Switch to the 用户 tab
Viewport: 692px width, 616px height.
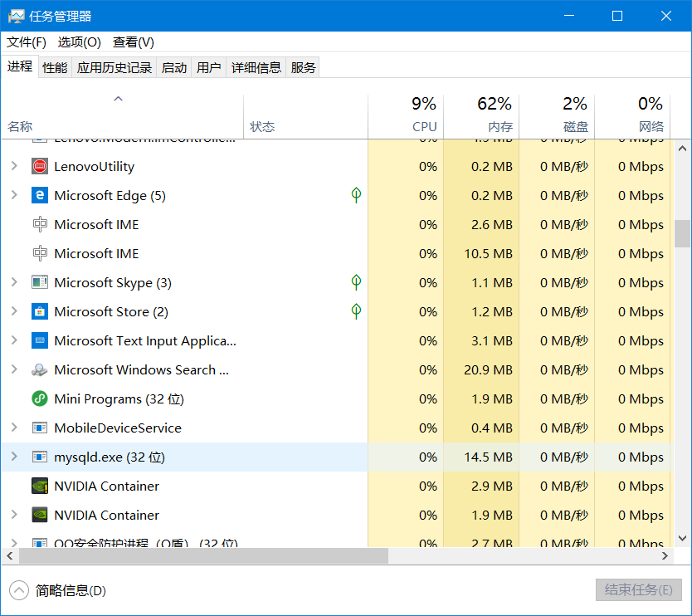(209, 67)
